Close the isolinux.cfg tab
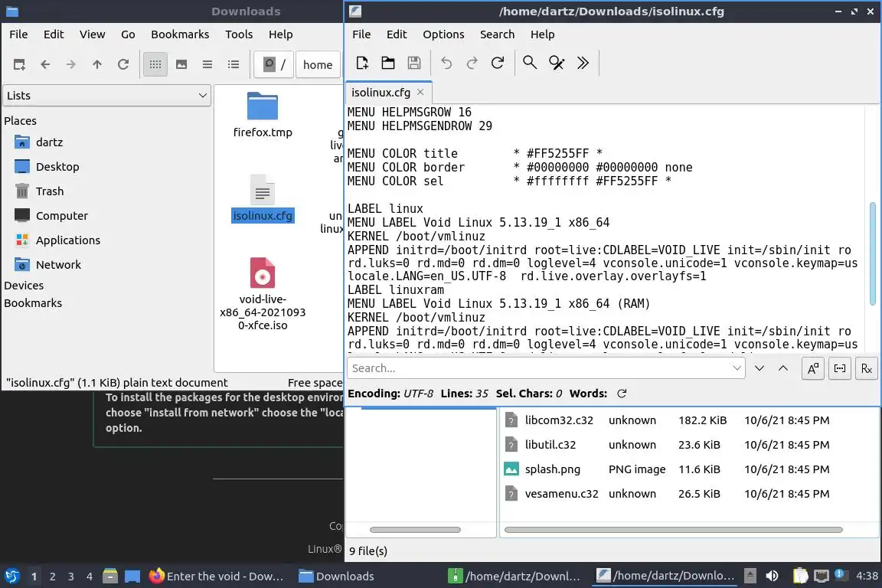Screen dimensions: 882x588 tap(420, 92)
